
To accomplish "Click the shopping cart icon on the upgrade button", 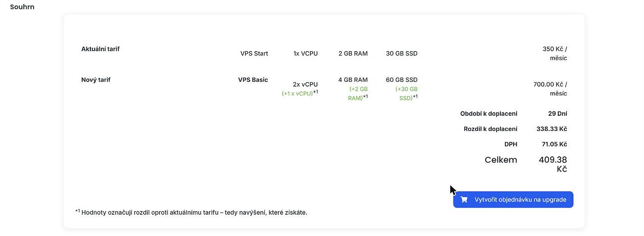I will point(464,200).
